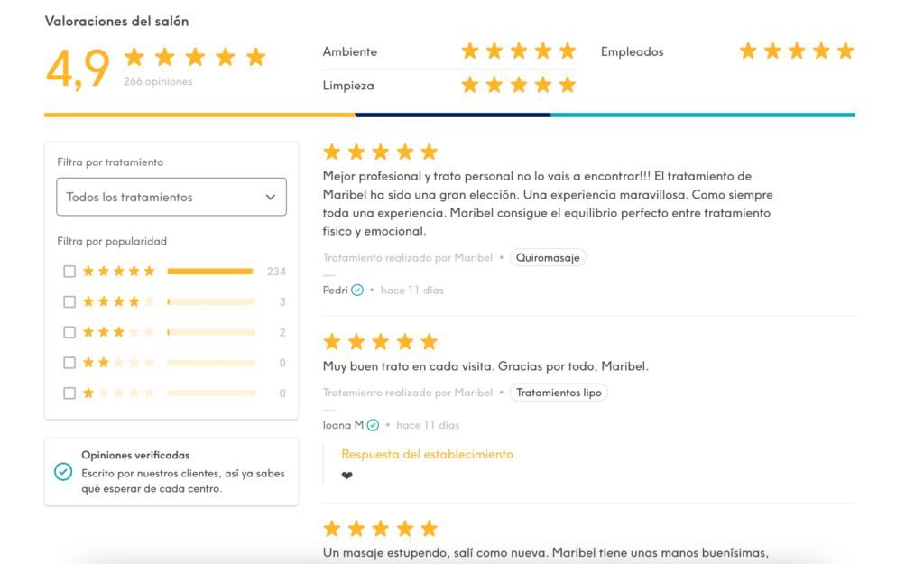
Task: Select the two-star filter checkbox
Action: (69, 363)
